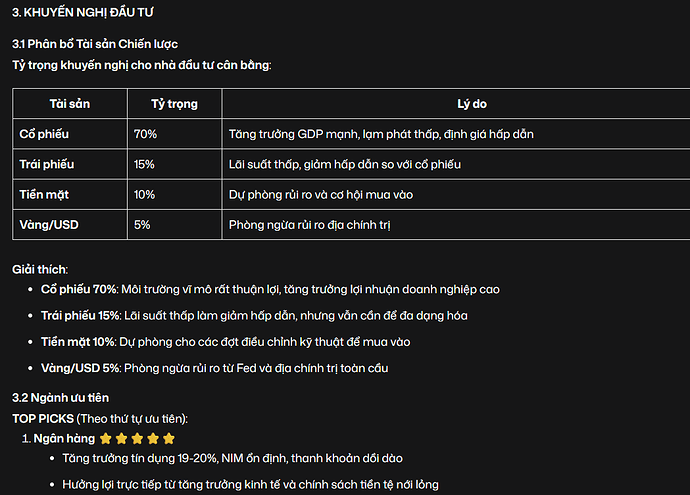Click the "Vàng/USD 5%" bullet point text
Viewport: 690px width, 495px height.
coord(80,368)
